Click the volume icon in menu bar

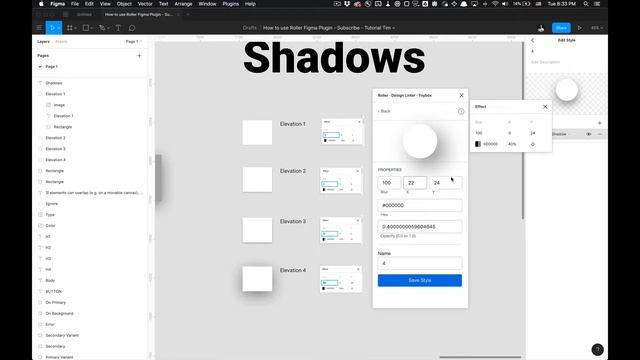tap(505, 4)
